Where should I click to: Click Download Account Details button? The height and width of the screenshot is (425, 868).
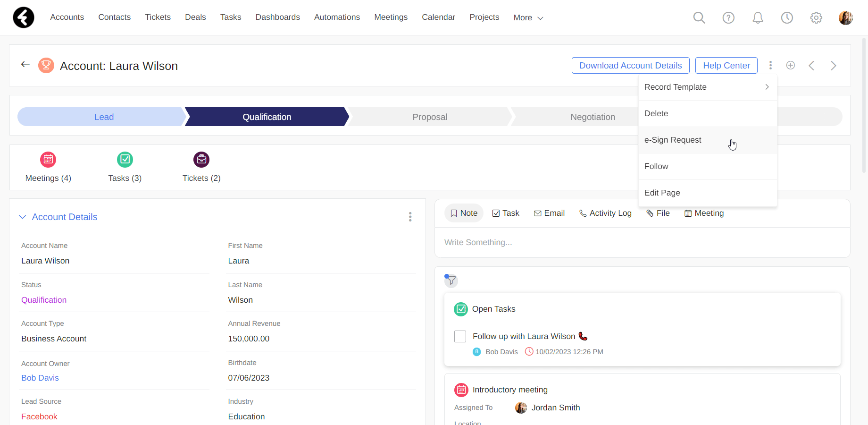pyautogui.click(x=631, y=65)
